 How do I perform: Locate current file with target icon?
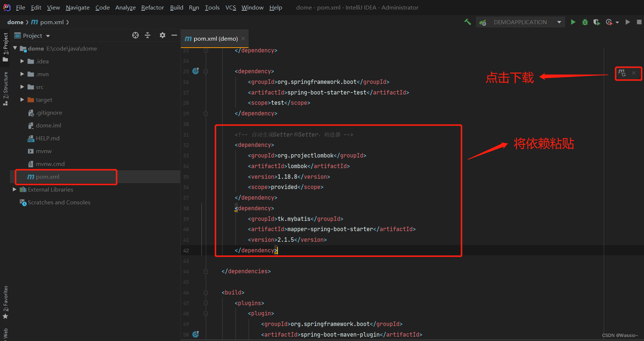[135, 35]
